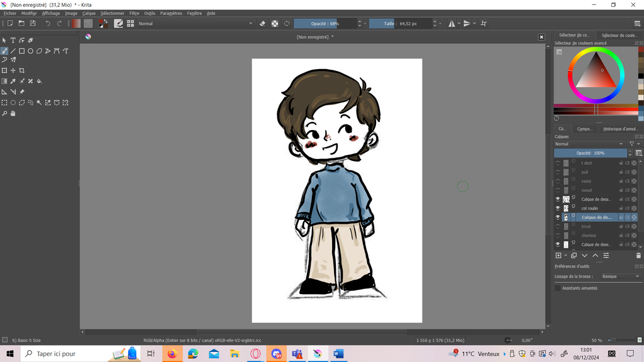Hide the 'col roulin' layer
The width and height of the screenshot is (644, 362).
pyautogui.click(x=557, y=208)
